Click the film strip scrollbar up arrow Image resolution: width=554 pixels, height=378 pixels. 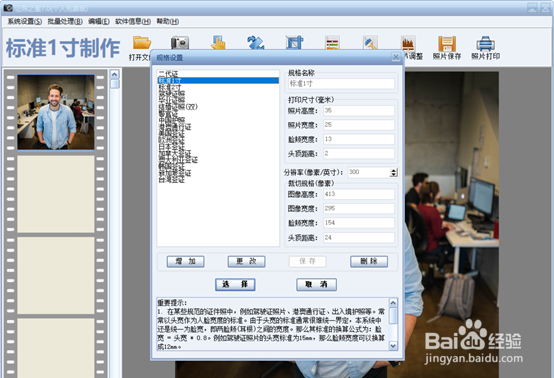point(114,74)
